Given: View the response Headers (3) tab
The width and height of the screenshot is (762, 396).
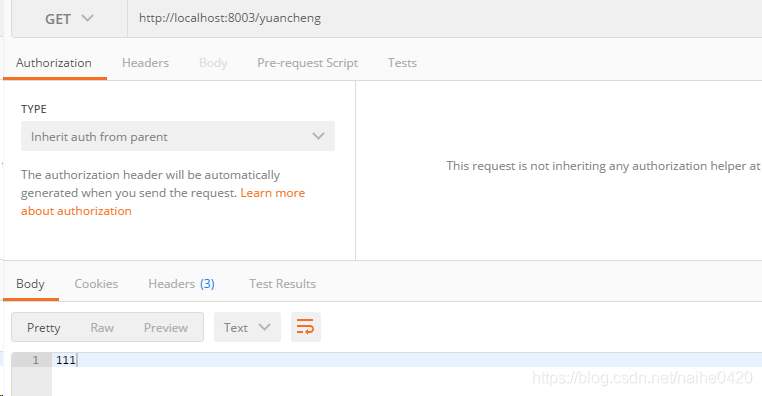Looking at the screenshot, I should tap(181, 284).
